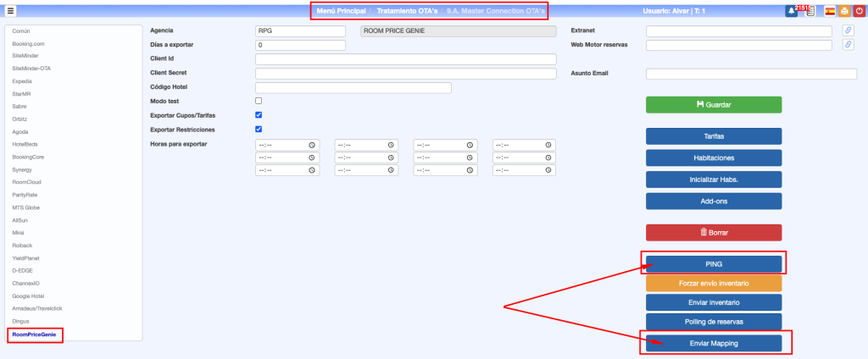The height and width of the screenshot is (359, 868).
Task: Enable the Modo test checkbox
Action: [259, 102]
